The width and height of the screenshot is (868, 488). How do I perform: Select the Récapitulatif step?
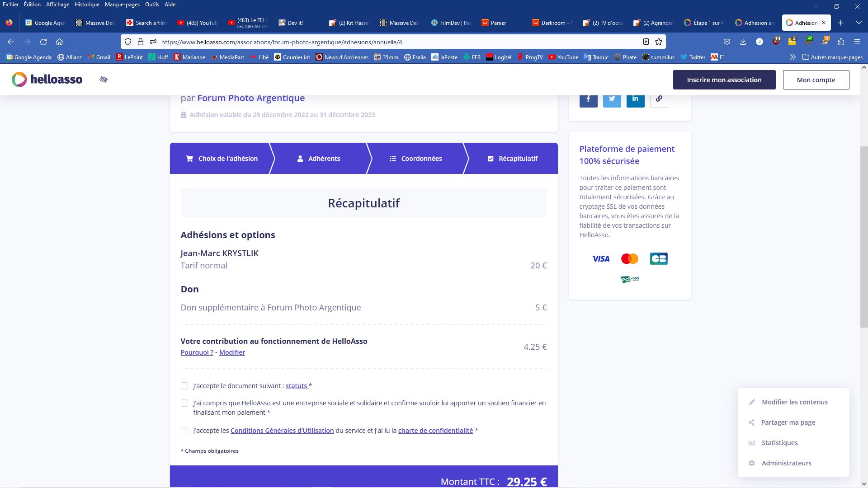(513, 159)
